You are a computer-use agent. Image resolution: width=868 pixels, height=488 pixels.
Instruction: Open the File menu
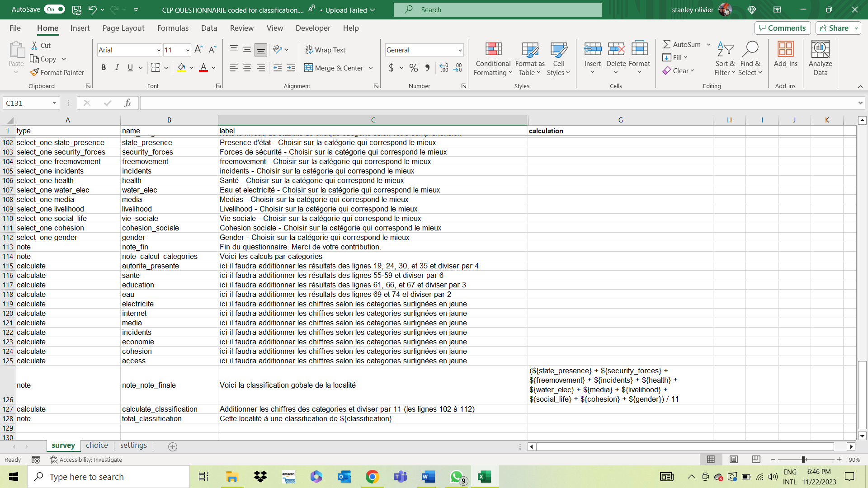click(15, 28)
